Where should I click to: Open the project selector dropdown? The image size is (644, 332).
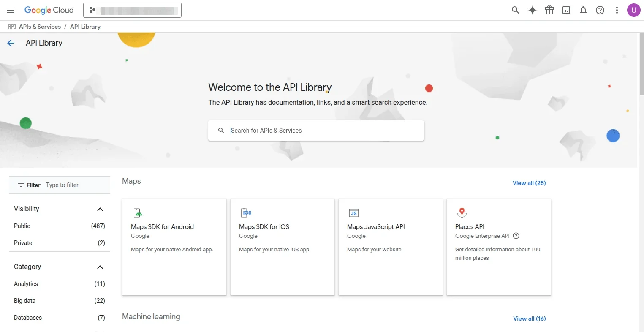(x=132, y=10)
